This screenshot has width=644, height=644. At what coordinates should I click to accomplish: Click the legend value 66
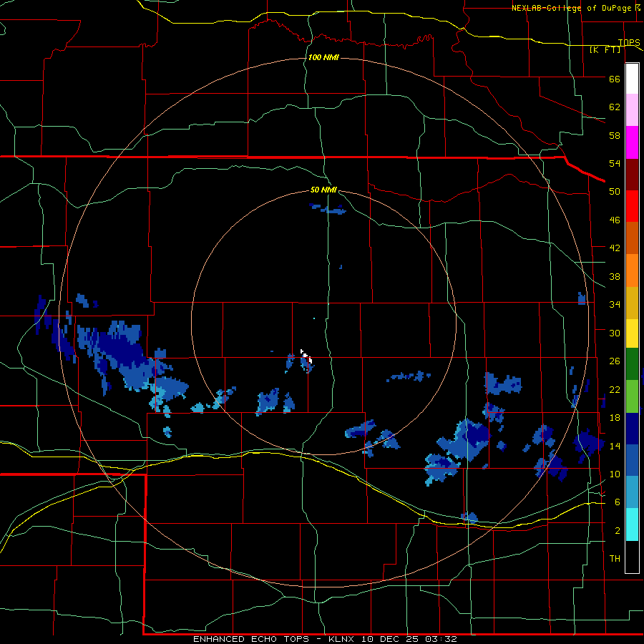coord(615,79)
